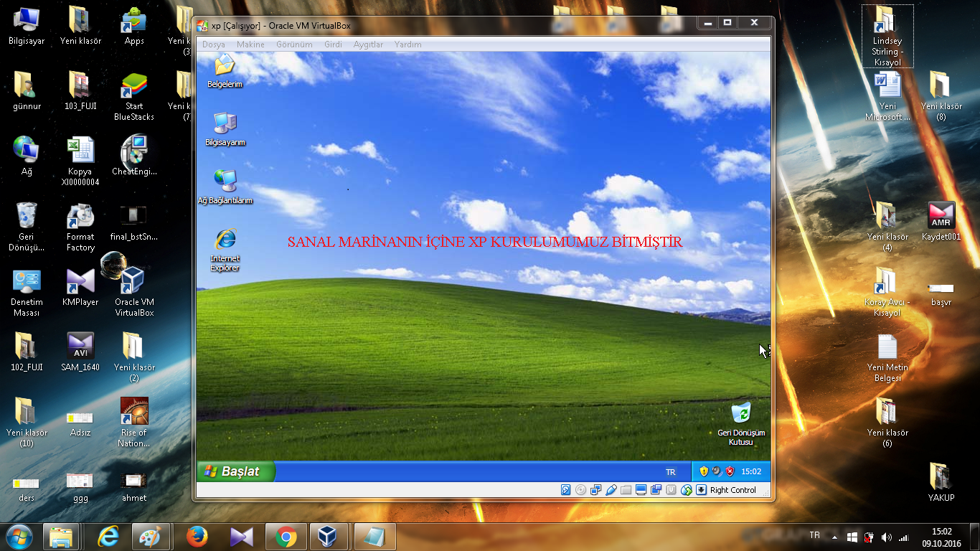Open the Girdi menu in VirtualBox
The width and height of the screenshot is (980, 551).
(333, 44)
